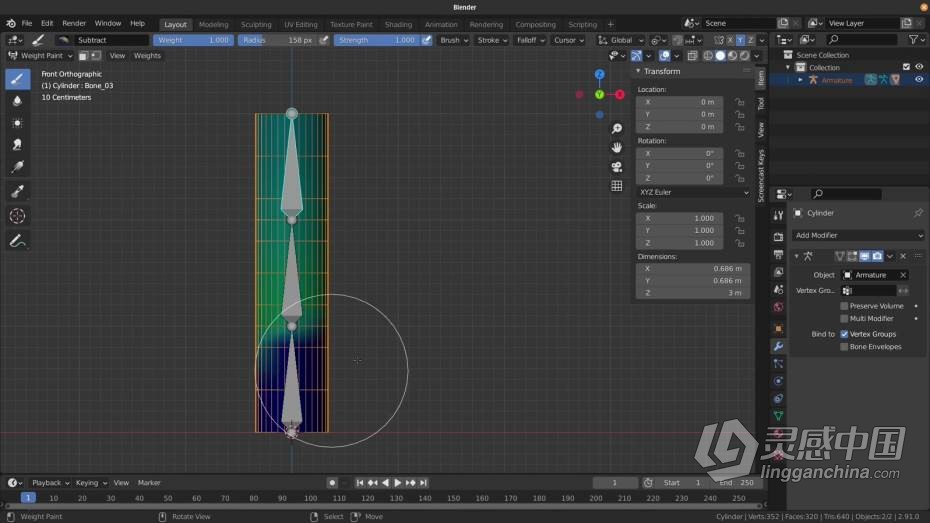930x523 pixels.
Task: Select the Blur weight tool
Action: tap(17, 101)
